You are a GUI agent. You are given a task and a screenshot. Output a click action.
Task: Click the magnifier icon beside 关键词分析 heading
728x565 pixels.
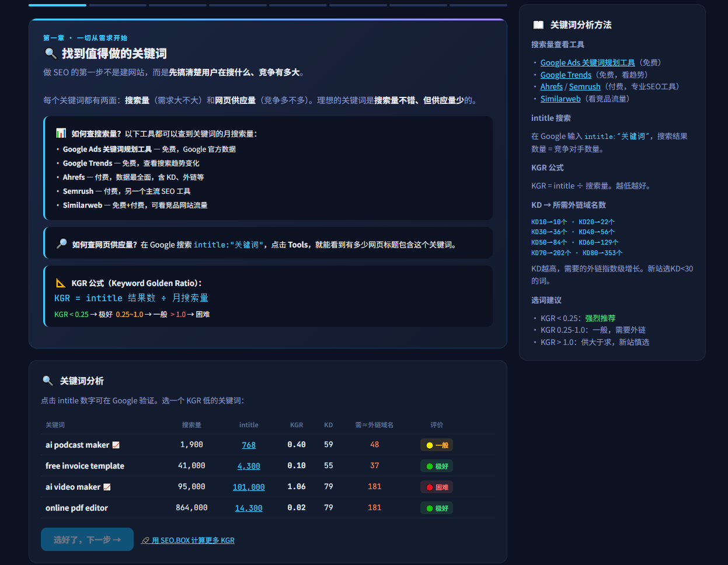coord(48,381)
